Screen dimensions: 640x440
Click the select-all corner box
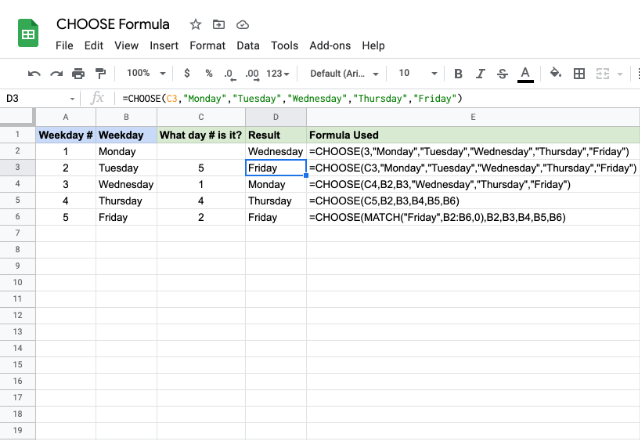(18, 117)
